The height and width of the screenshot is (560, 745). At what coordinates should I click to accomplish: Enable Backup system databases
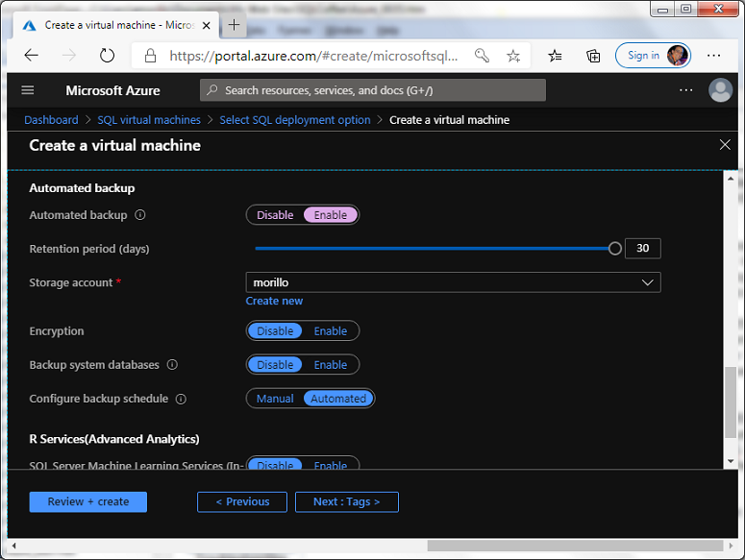click(x=331, y=364)
